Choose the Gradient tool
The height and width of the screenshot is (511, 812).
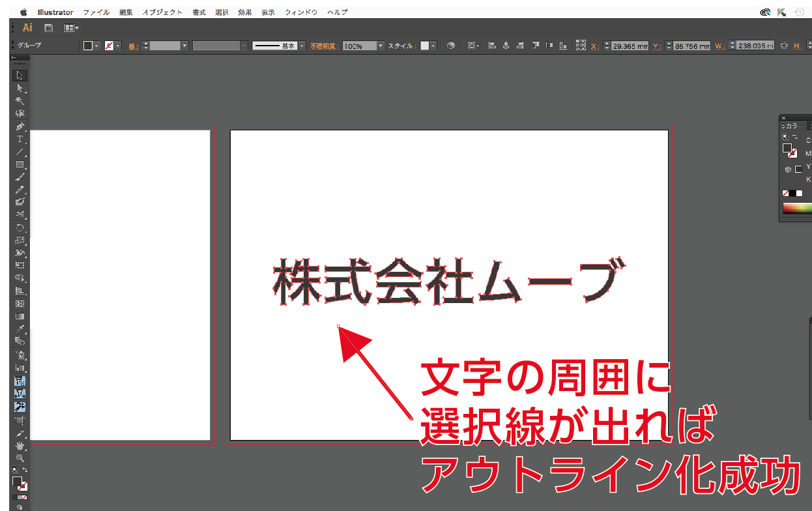coord(20,316)
